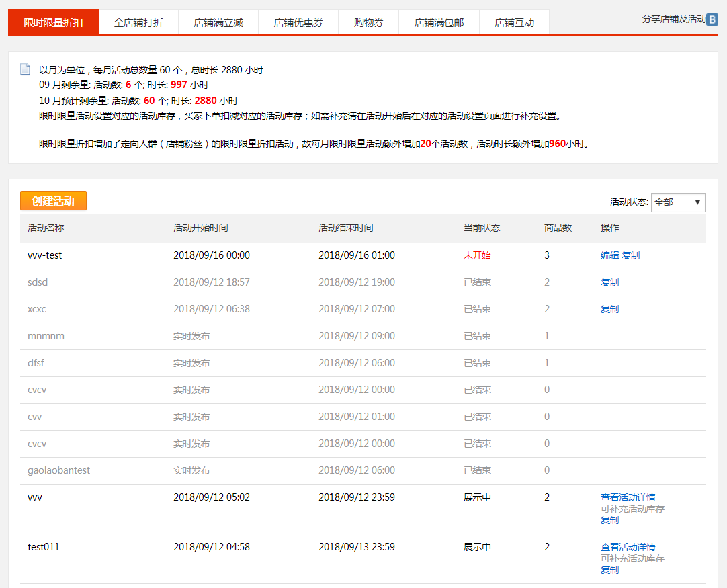Click 编辑 for vvv-test activity
This screenshot has width=727, height=588.
coord(609,255)
